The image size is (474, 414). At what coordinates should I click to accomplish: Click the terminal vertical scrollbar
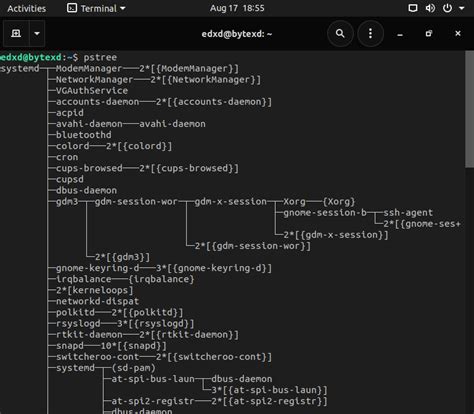(469, 110)
